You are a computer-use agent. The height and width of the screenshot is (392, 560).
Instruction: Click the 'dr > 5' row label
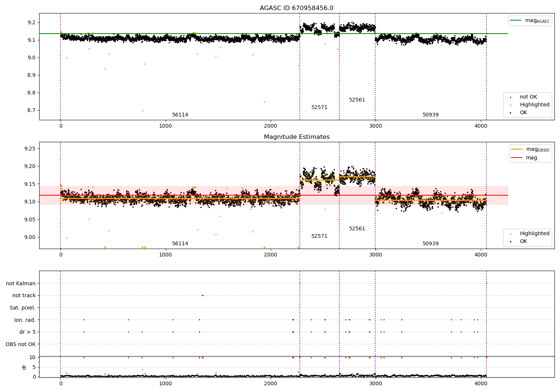point(28,332)
